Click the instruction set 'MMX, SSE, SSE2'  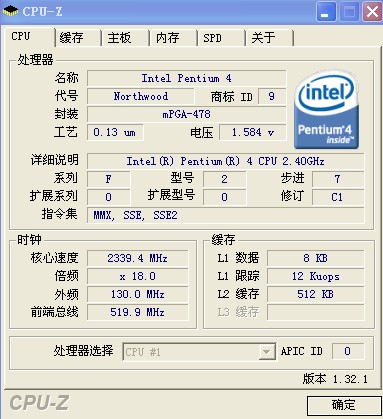click(225, 215)
